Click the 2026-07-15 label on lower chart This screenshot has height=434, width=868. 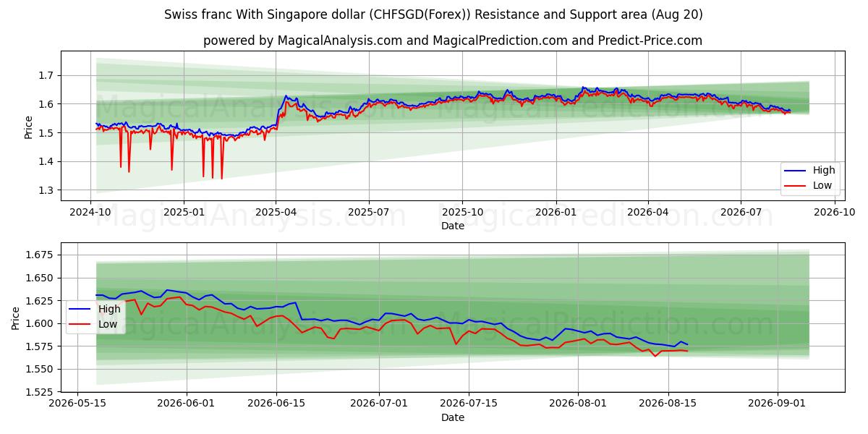tap(469, 404)
